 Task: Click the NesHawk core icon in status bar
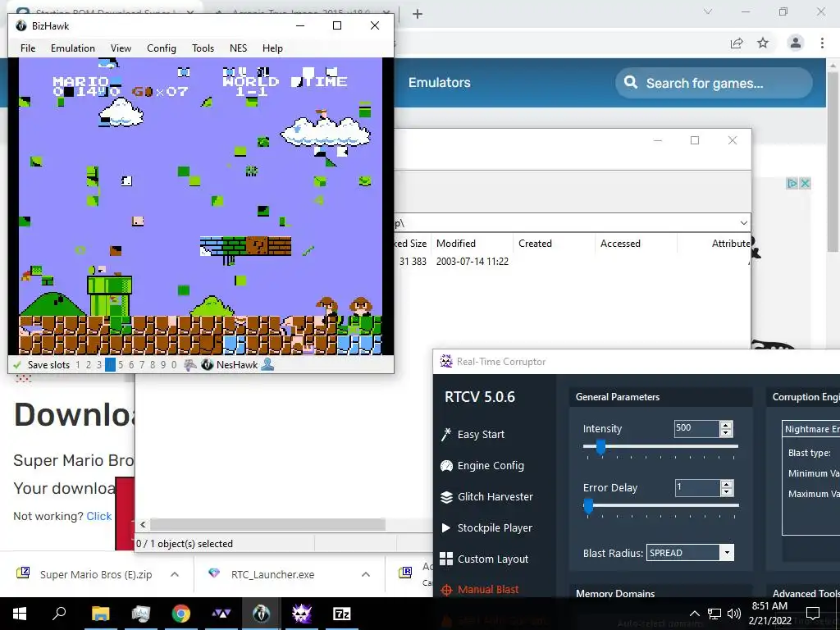pos(208,365)
